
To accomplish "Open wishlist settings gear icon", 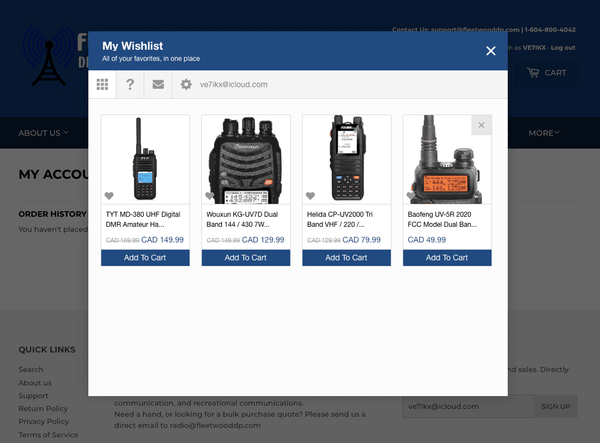I will coord(186,84).
